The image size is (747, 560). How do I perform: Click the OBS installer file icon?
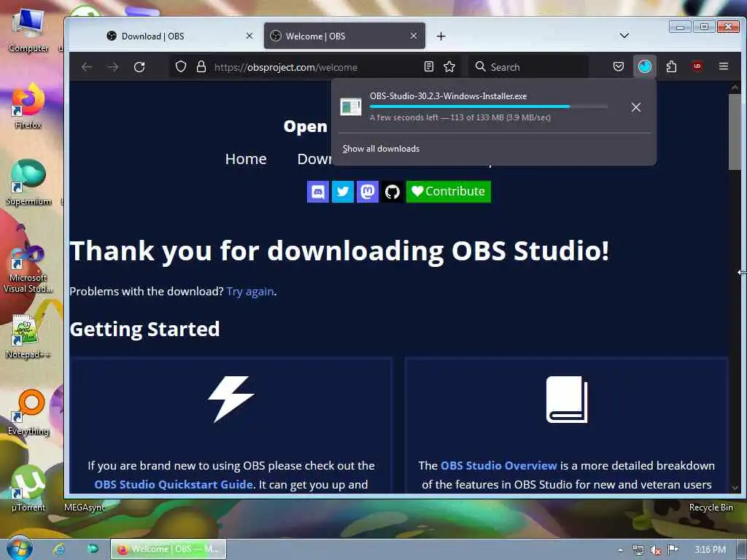tap(351, 106)
